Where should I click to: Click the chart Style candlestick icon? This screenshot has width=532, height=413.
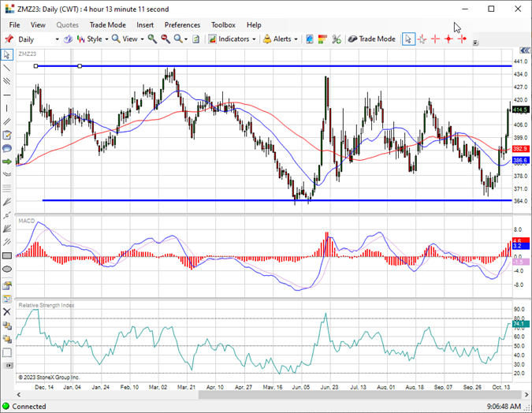(x=80, y=39)
